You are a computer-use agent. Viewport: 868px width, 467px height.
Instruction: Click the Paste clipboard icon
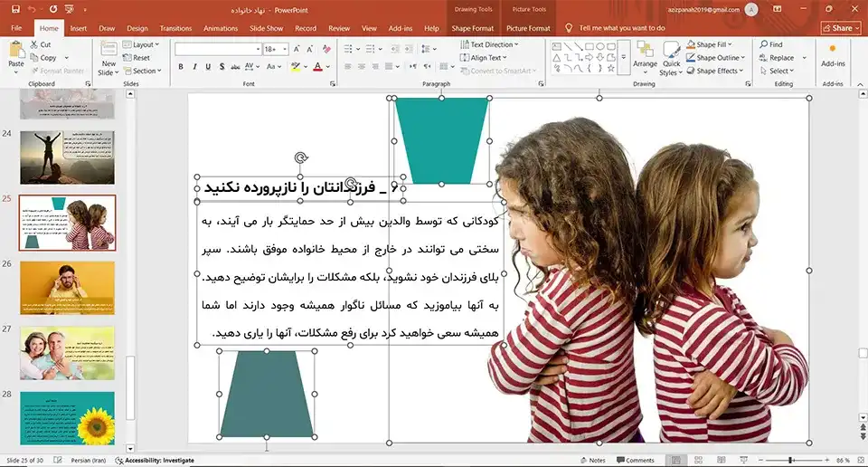[x=16, y=51]
